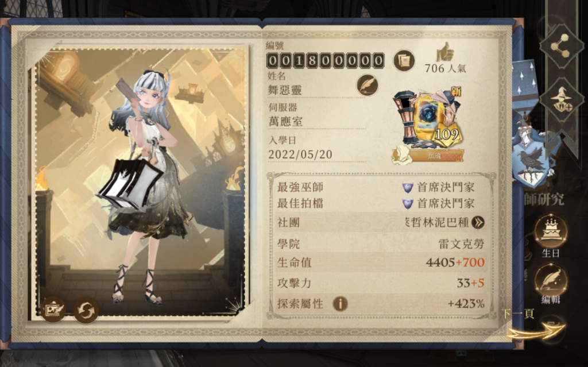Copy the ID number with the scroll icon

[404, 60]
